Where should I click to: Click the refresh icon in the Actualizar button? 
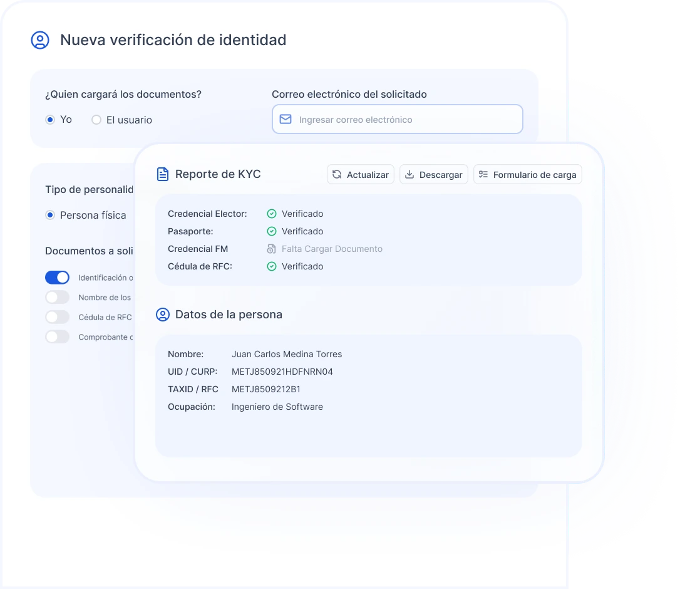pyautogui.click(x=338, y=174)
